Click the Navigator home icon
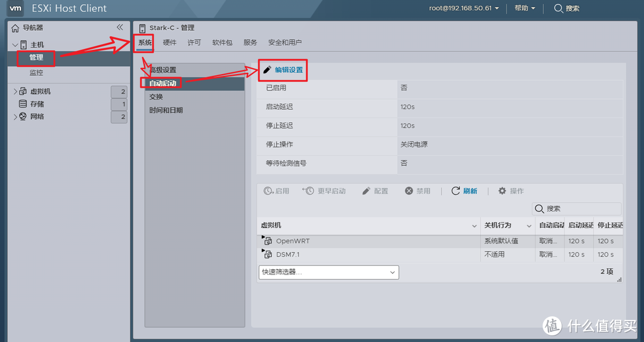 (x=15, y=28)
